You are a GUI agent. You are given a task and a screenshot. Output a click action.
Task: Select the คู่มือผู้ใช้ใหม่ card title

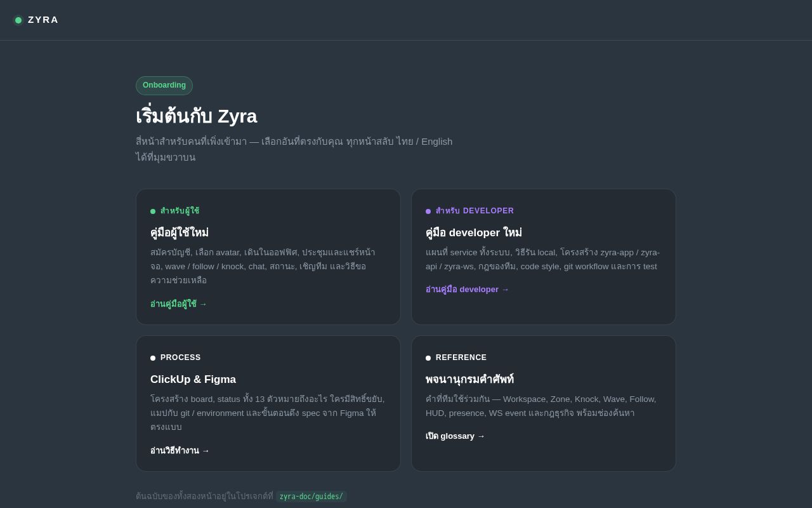pos(180,232)
